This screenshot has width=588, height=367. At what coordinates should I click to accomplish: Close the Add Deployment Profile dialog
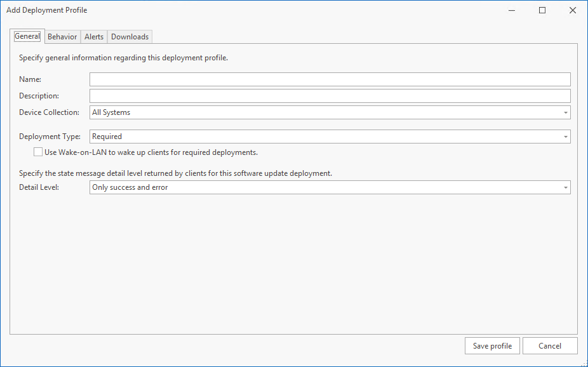572,10
